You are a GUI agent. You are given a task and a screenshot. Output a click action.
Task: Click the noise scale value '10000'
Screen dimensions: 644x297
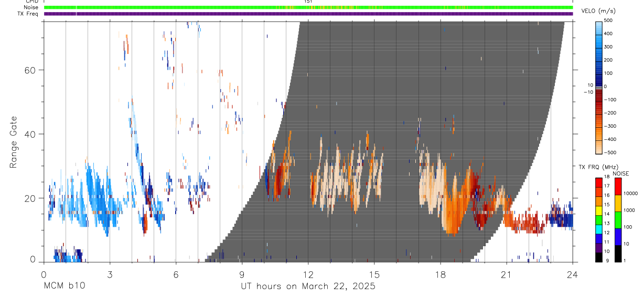[631, 193]
